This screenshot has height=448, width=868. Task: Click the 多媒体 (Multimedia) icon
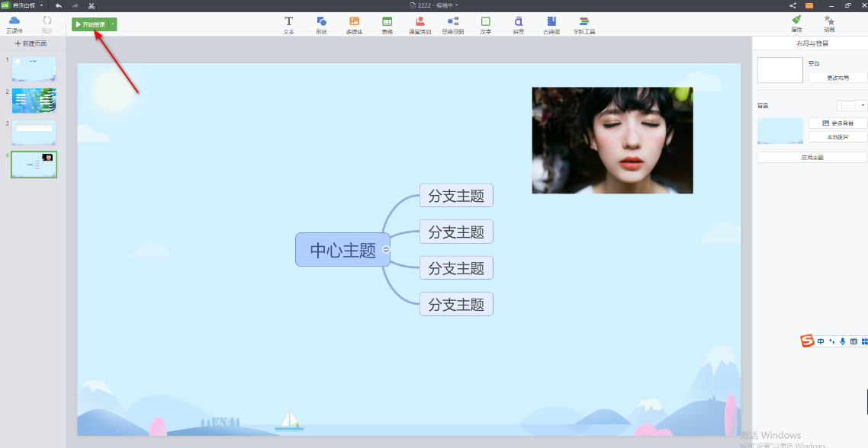354,25
